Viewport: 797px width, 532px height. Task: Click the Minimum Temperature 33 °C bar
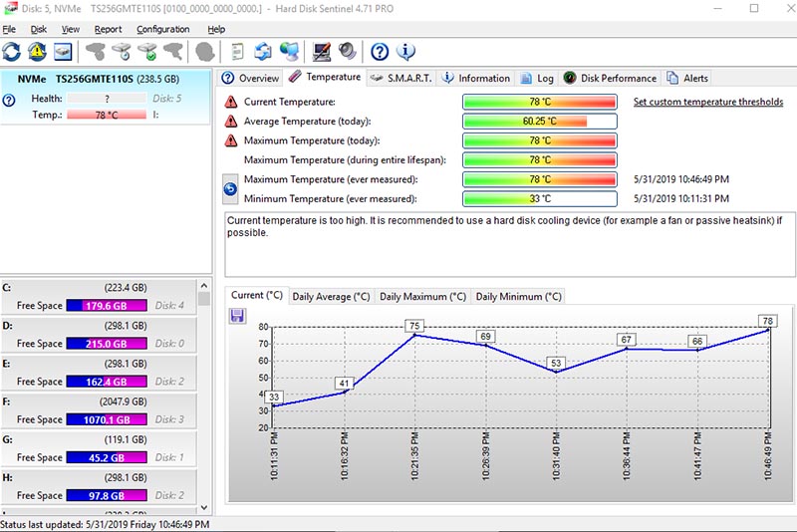(x=540, y=198)
